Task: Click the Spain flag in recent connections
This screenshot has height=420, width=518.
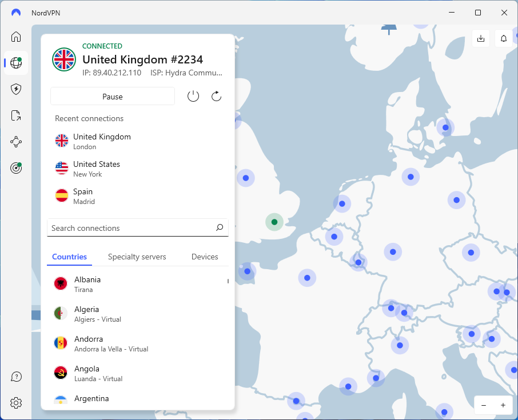Action: [x=62, y=195]
